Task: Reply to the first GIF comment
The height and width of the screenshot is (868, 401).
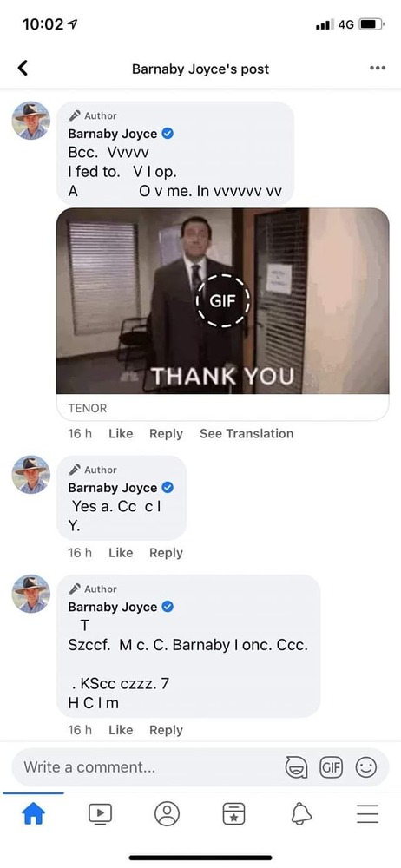Action: [166, 433]
